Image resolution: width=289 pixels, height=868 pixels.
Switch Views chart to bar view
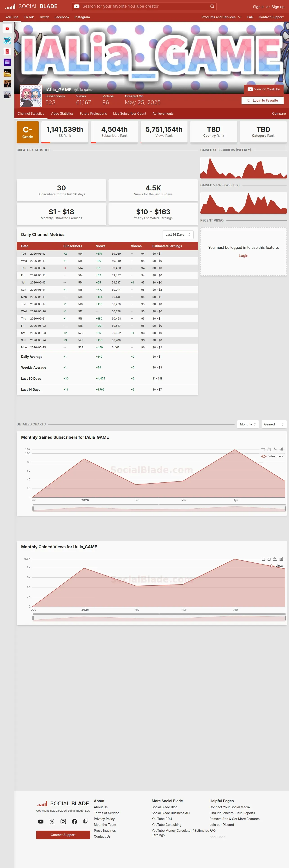(281, 559)
